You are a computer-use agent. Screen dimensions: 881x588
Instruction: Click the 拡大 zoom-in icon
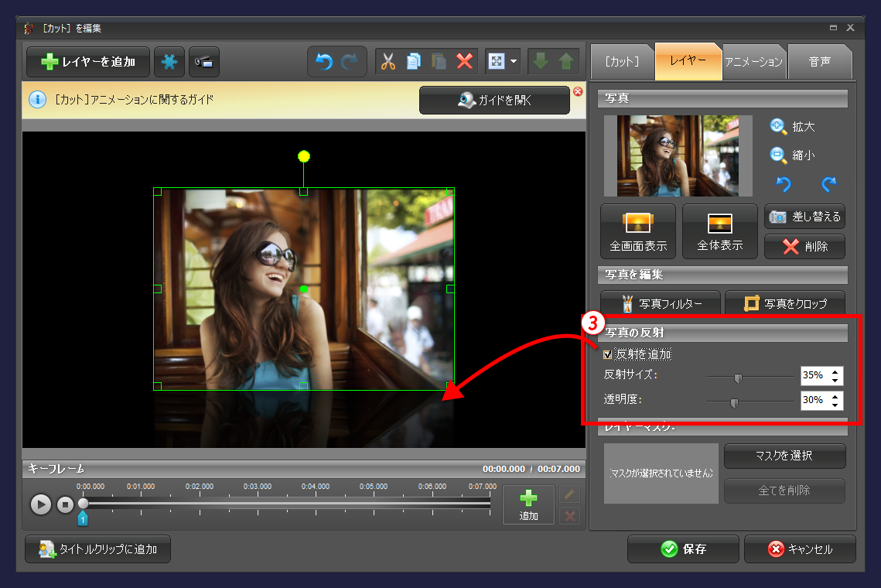point(779,126)
